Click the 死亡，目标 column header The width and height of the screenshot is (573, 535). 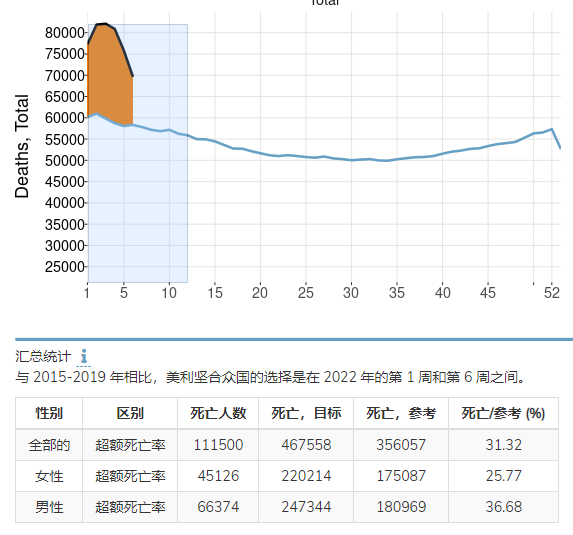coord(306,413)
